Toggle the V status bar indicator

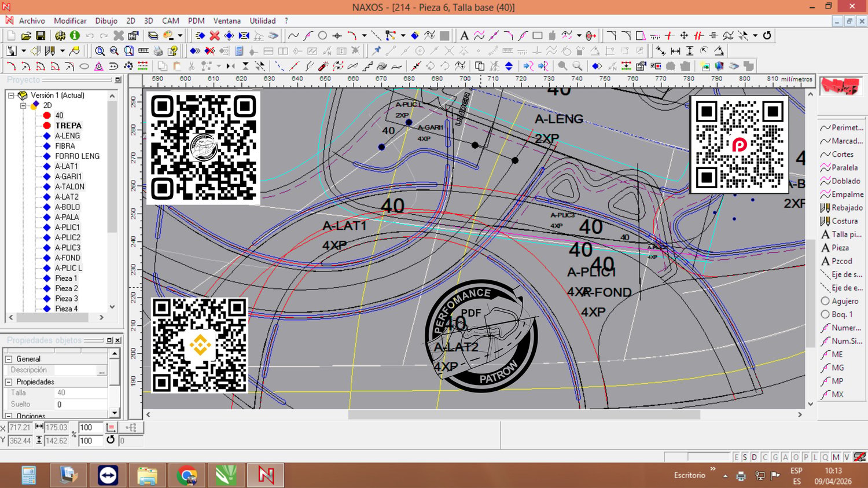tap(847, 457)
